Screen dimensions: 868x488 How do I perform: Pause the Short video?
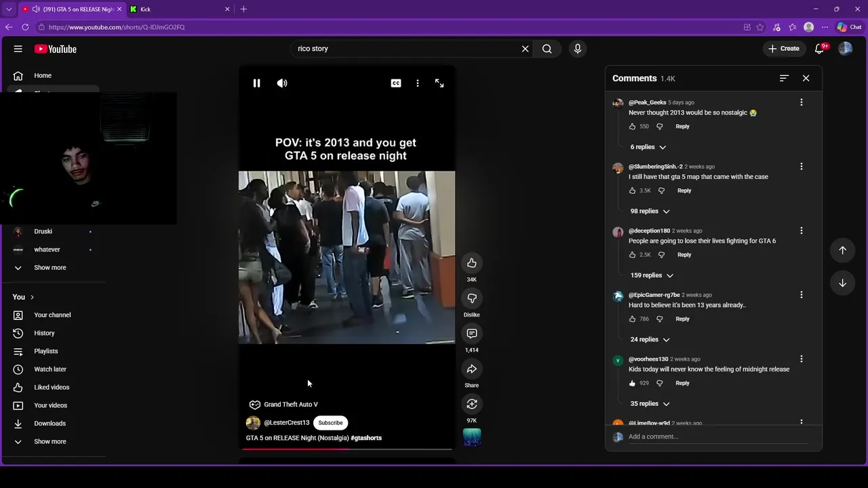[x=257, y=83]
